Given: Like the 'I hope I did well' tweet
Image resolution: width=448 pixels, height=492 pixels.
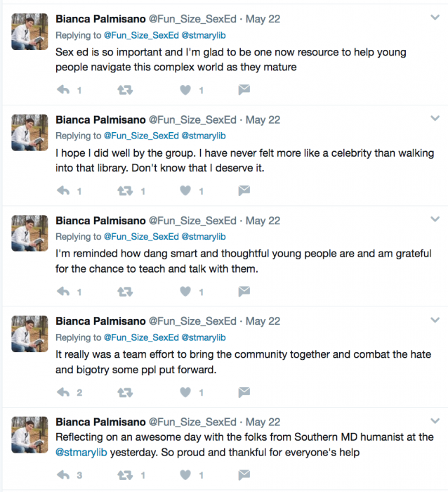Looking at the screenshot, I should [x=186, y=190].
